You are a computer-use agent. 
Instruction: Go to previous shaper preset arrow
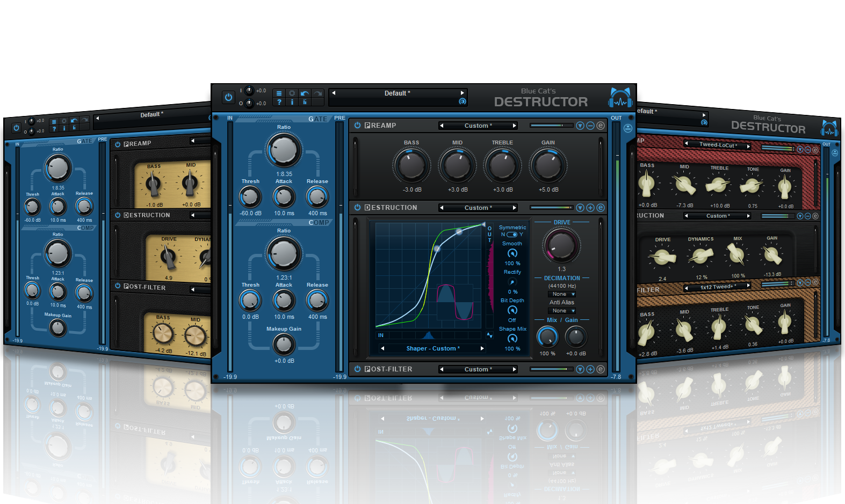pyautogui.click(x=382, y=348)
